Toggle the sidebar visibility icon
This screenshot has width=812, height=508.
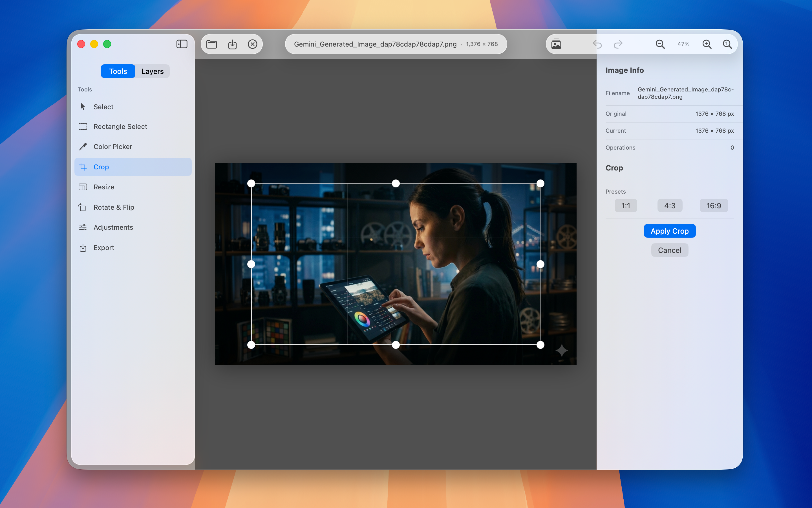pyautogui.click(x=182, y=44)
